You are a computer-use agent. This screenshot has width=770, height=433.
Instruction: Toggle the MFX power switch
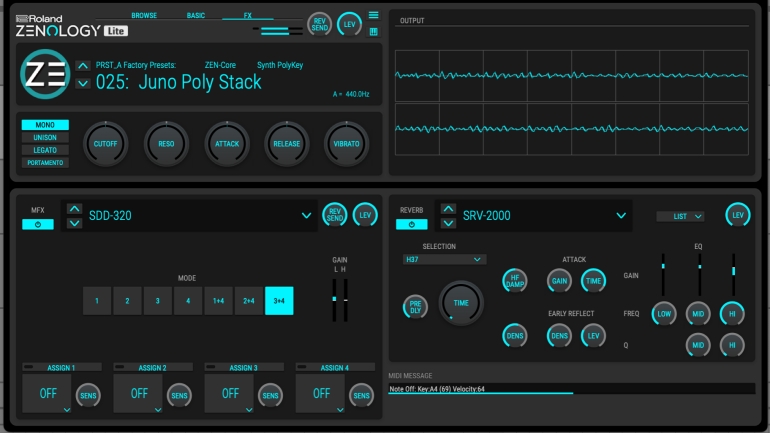38,224
